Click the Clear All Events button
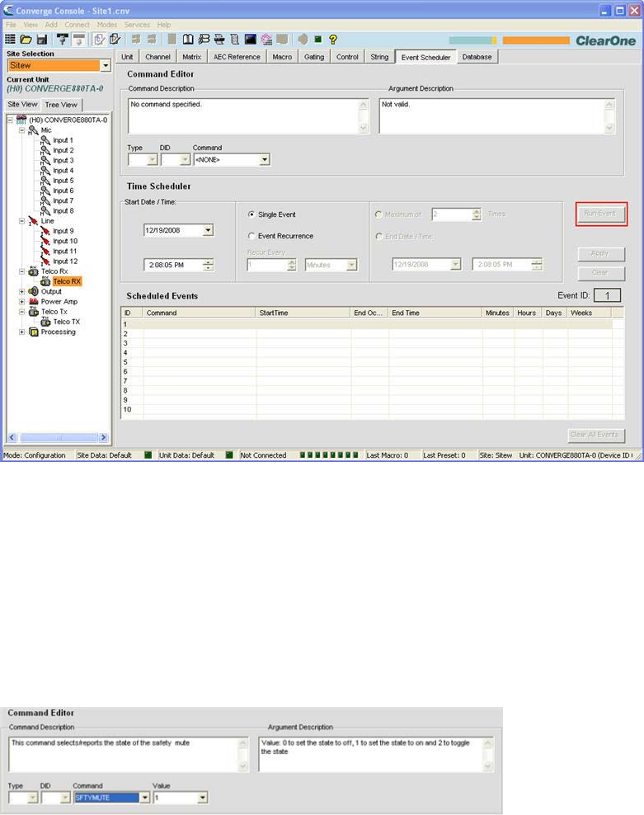This screenshot has width=644, height=815. pyautogui.click(x=595, y=435)
